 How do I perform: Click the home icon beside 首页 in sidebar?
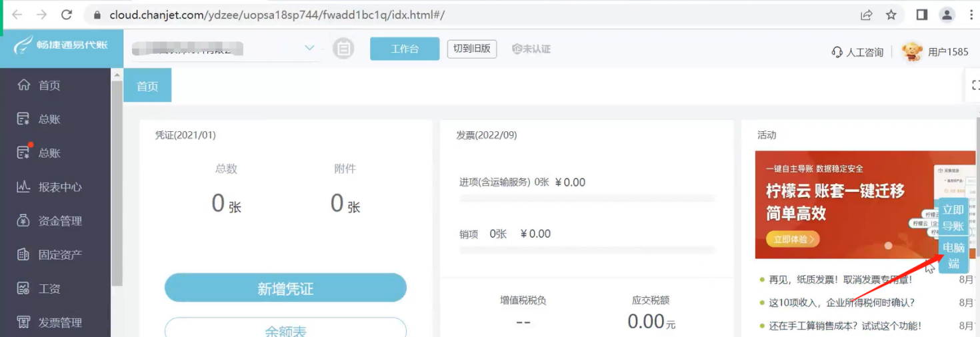point(24,85)
